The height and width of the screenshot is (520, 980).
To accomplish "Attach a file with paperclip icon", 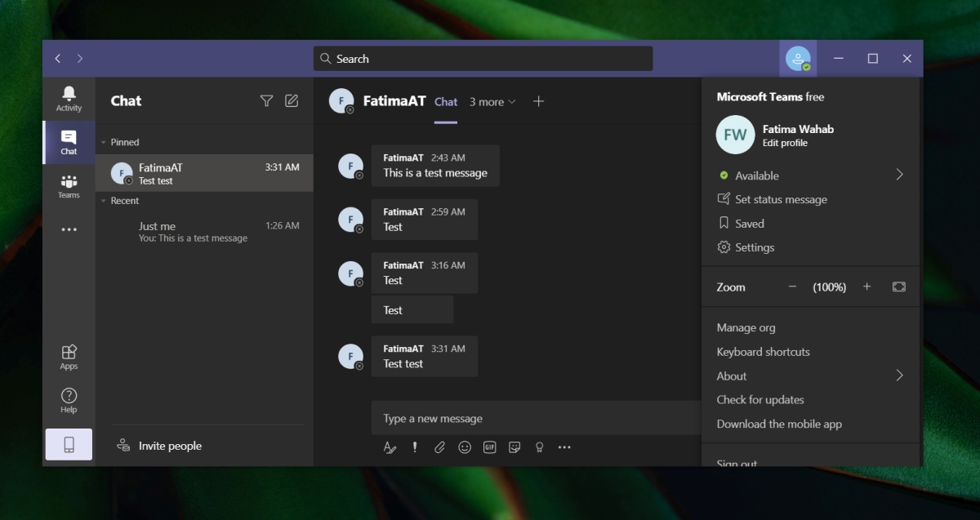I will click(439, 447).
